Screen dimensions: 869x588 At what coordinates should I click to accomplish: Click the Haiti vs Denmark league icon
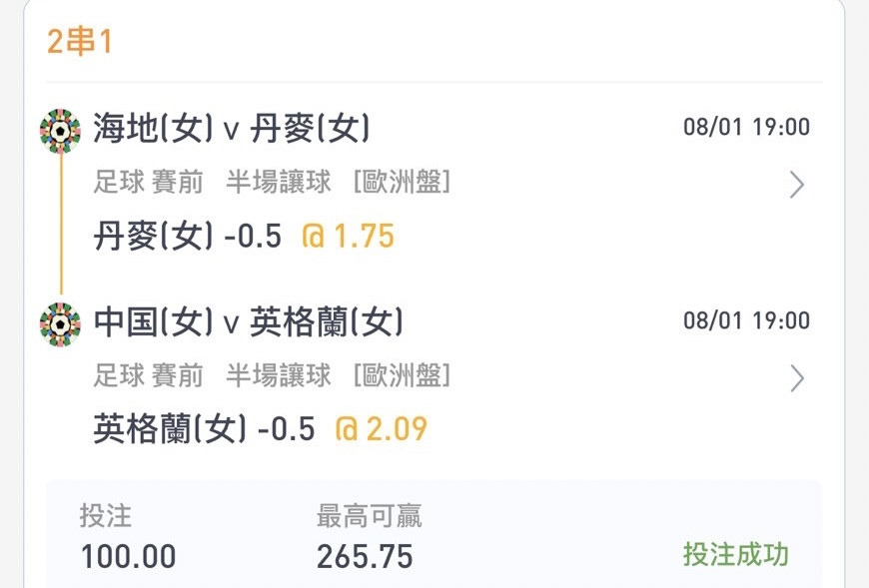click(x=60, y=131)
